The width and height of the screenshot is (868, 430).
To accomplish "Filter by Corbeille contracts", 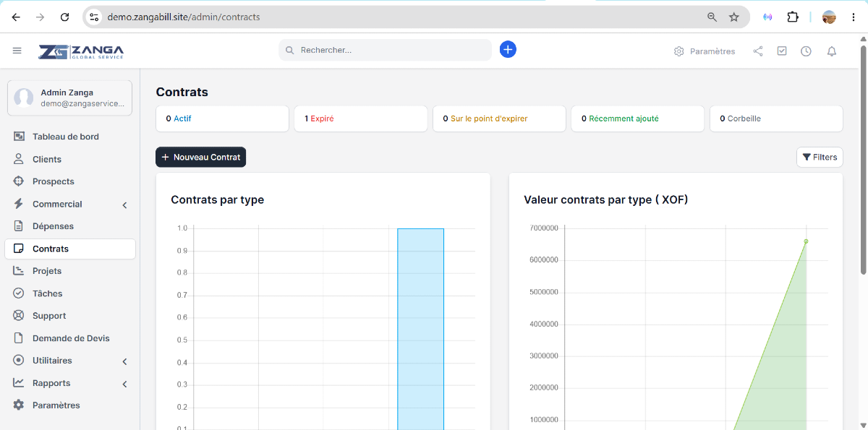I will [x=776, y=119].
